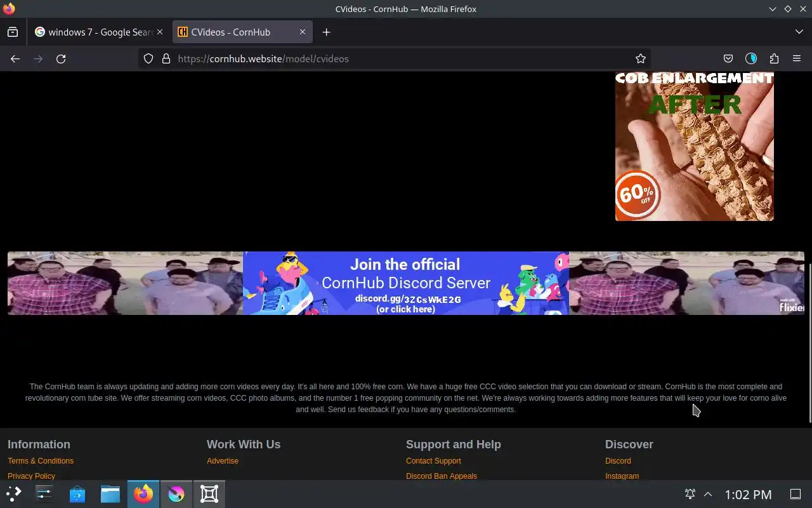
Task: Close the windows 7 Google Search tab
Action: (160, 32)
